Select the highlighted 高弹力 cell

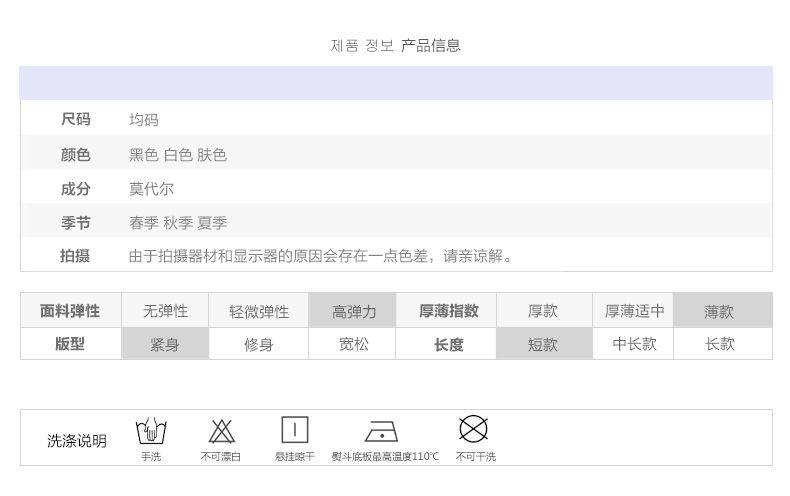click(353, 311)
